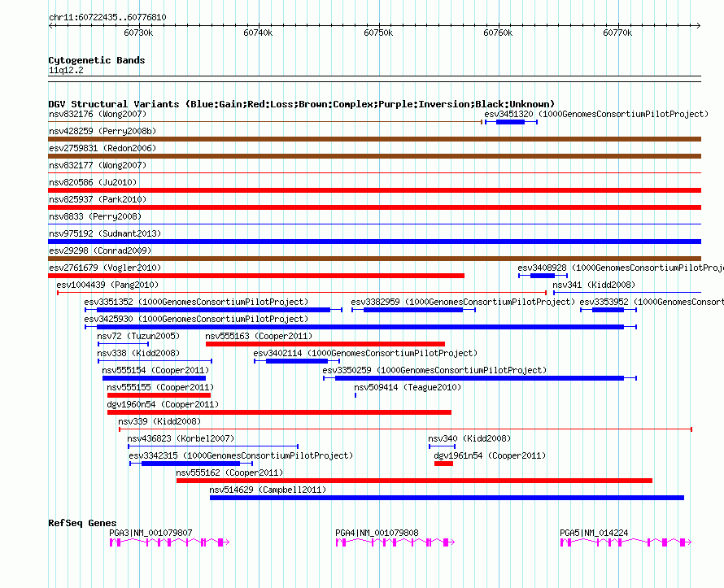Click the nsv975192 (Sudmant2013) blue bar
The width and height of the screenshot is (724, 588).
click(374, 242)
